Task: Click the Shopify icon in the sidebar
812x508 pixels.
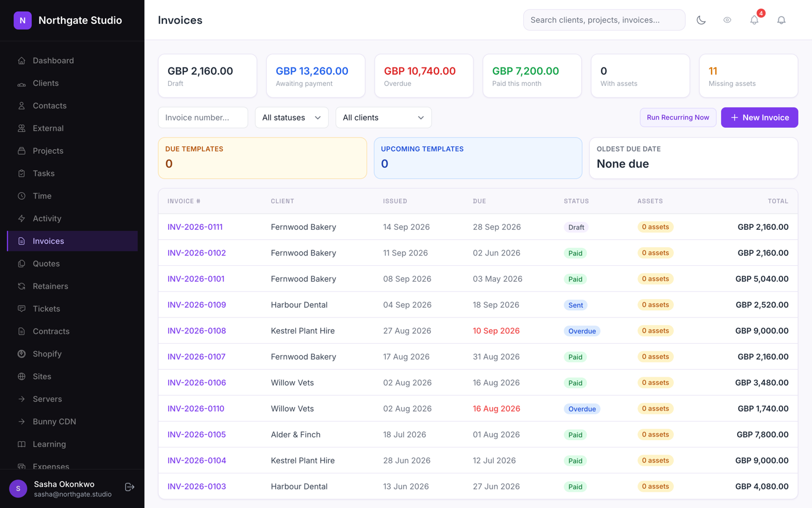Action: click(x=21, y=354)
